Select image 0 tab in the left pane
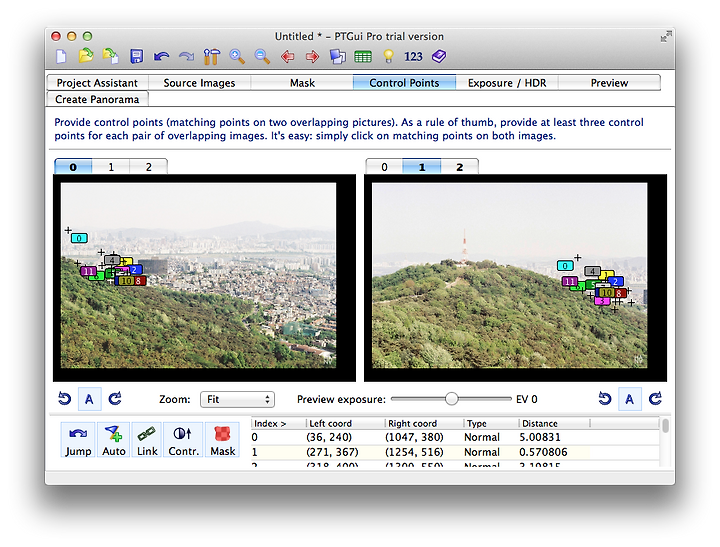 [73, 167]
